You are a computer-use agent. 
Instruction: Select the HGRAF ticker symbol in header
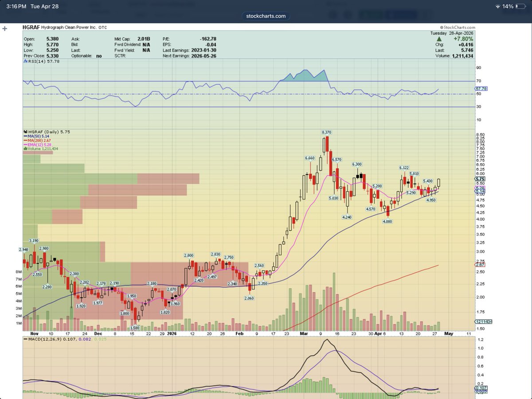click(31, 28)
